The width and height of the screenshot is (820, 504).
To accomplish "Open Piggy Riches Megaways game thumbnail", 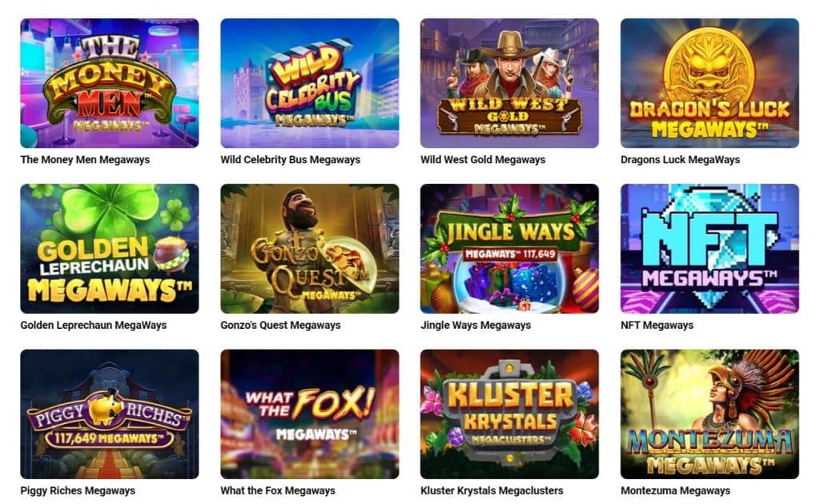I will pyautogui.click(x=109, y=414).
